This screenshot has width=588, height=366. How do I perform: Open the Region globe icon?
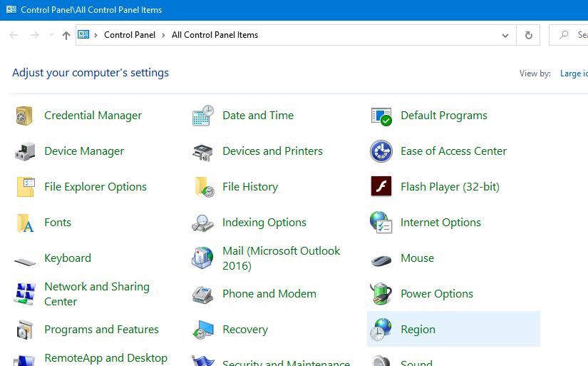click(x=381, y=330)
